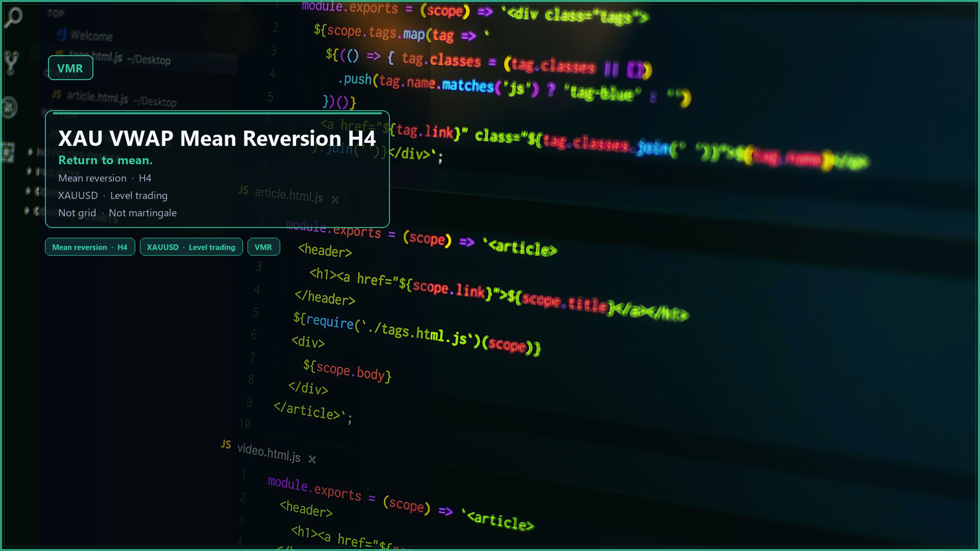Click the small VMR tag pill below the card

(x=264, y=247)
